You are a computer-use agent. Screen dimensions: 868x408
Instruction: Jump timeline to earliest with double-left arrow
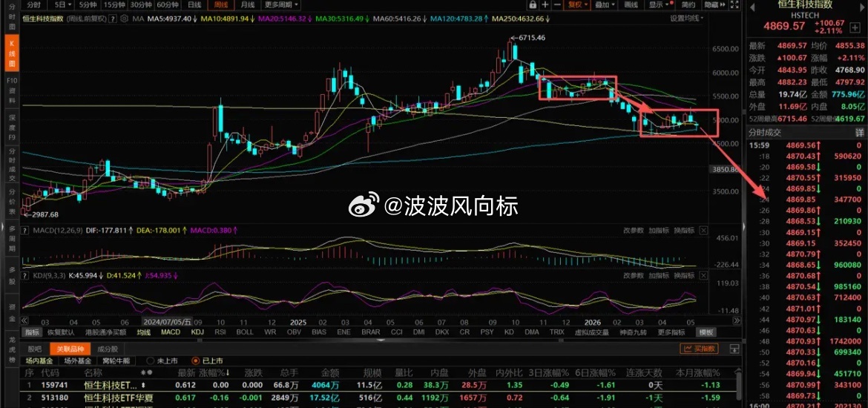click(24, 320)
